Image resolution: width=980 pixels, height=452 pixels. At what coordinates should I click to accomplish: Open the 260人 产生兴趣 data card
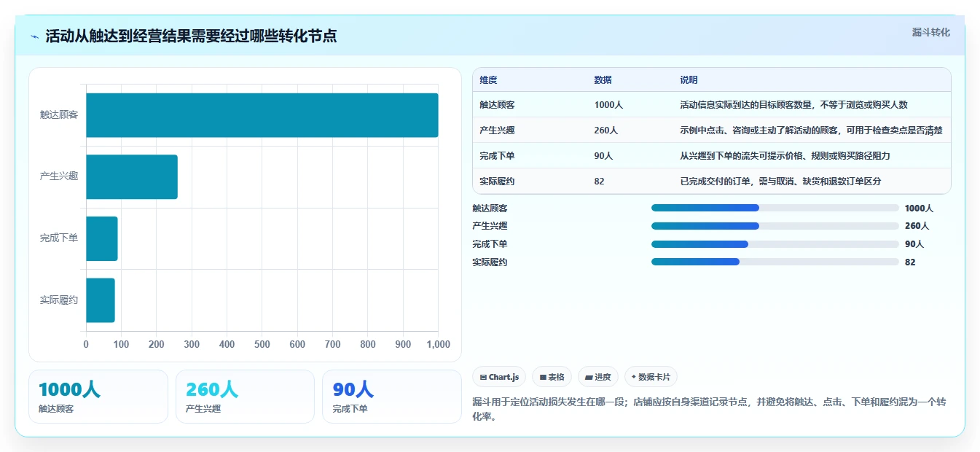point(245,397)
